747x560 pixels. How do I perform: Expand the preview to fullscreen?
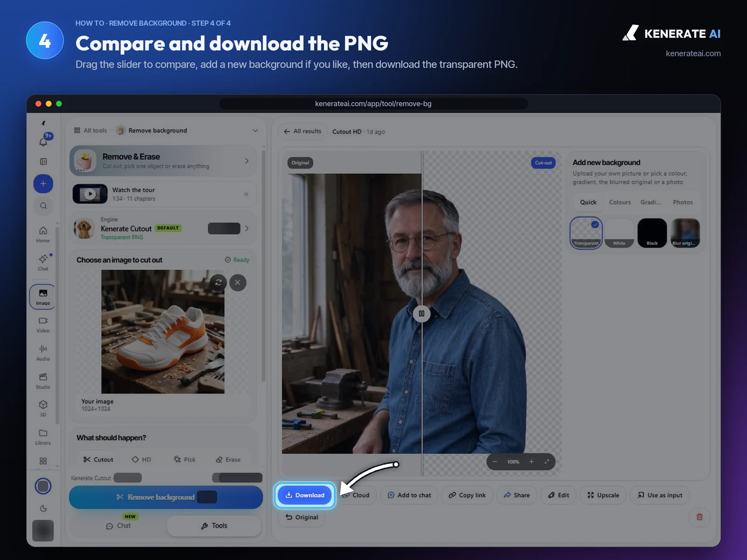547,462
